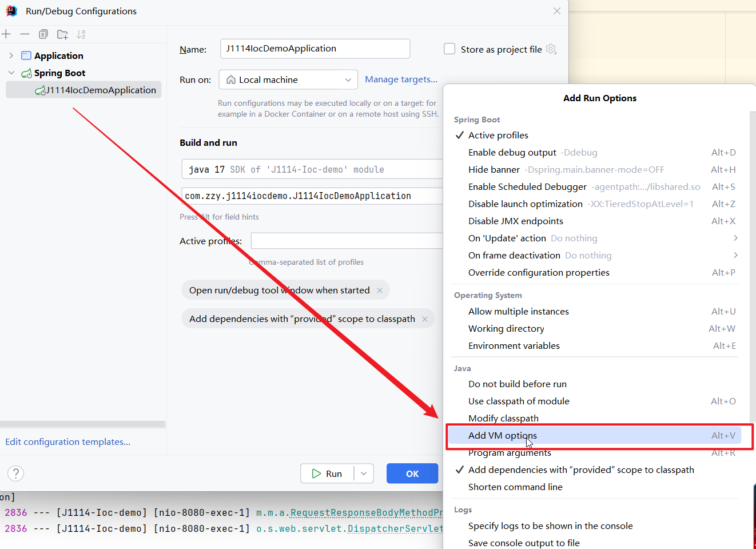
Task: Click the Name input field
Action: 315,49
